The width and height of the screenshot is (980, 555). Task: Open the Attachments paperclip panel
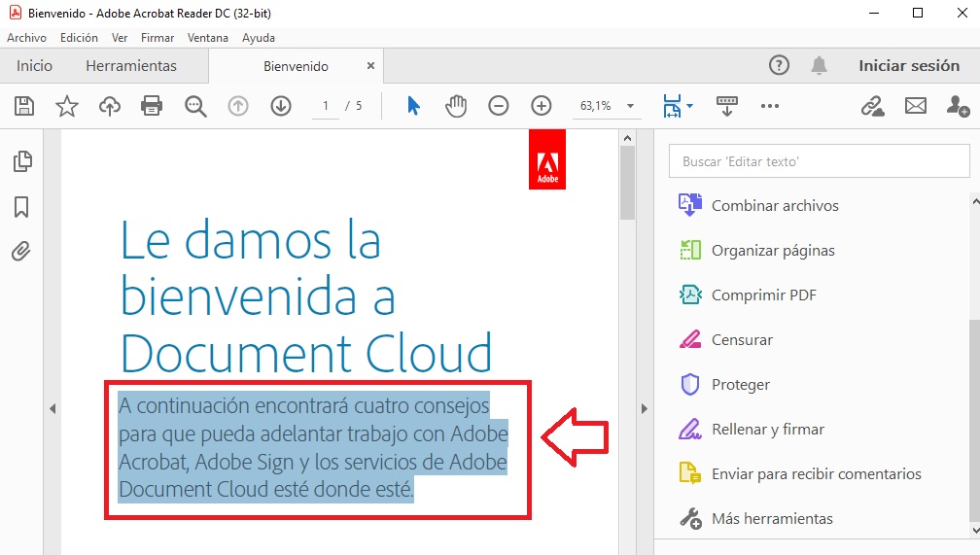point(21,252)
